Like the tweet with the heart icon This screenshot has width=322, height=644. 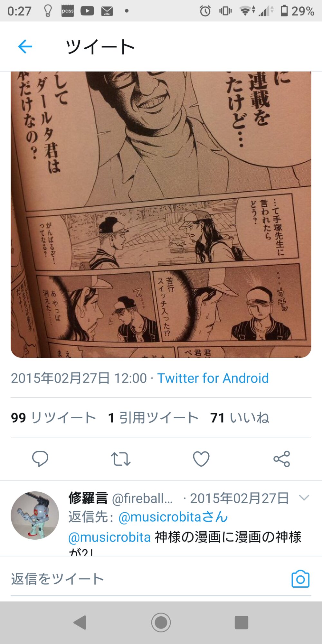pyautogui.click(x=201, y=459)
